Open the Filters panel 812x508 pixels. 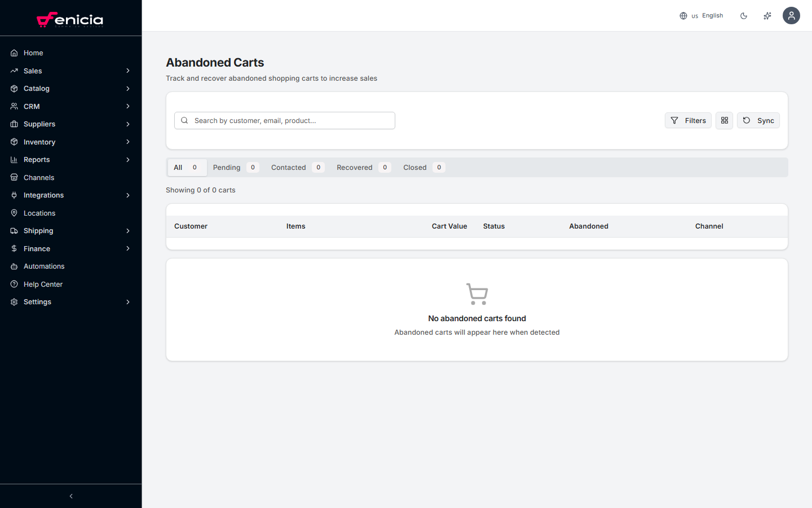pos(688,120)
